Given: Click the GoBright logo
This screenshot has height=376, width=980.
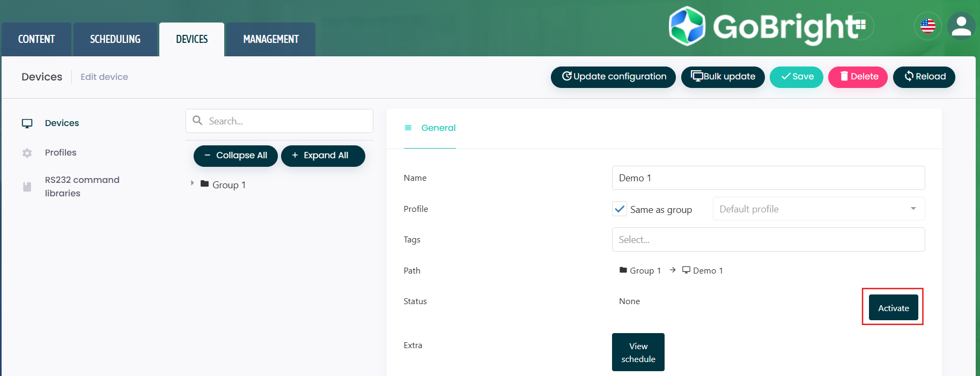Looking at the screenshot, I should point(767,26).
